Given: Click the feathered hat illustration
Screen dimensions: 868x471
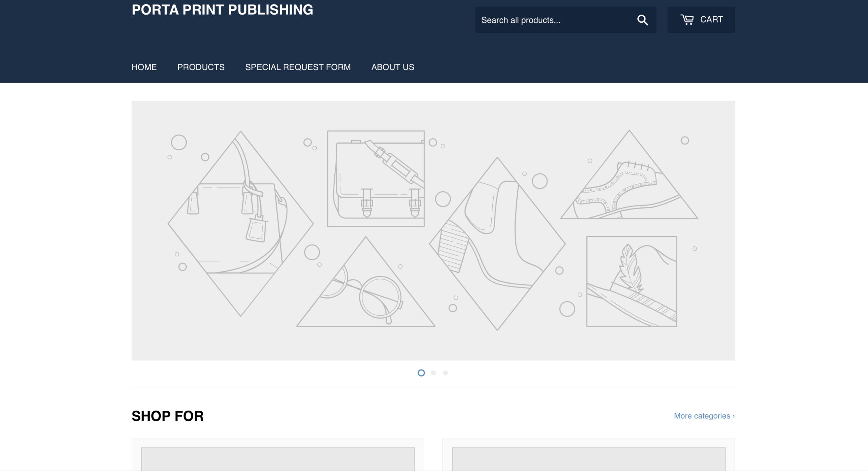Looking at the screenshot, I should click(631, 281).
